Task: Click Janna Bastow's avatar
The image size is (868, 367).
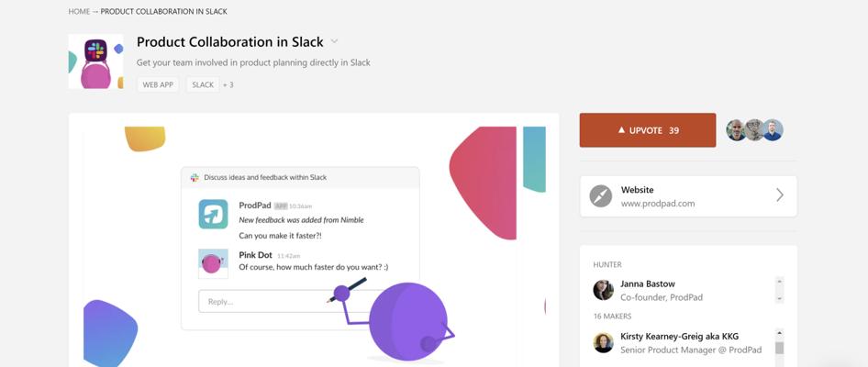Action: coord(604,290)
